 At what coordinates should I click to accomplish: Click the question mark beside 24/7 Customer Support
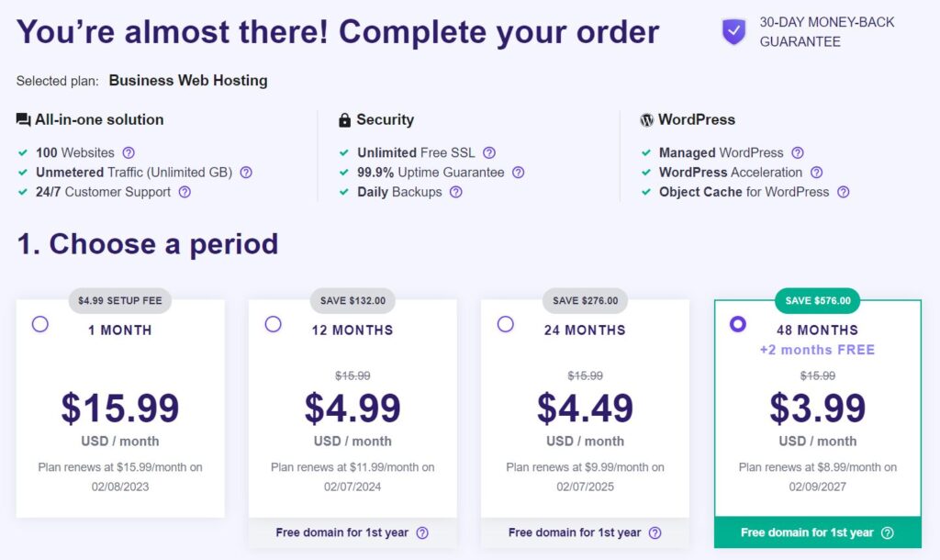[x=185, y=193]
